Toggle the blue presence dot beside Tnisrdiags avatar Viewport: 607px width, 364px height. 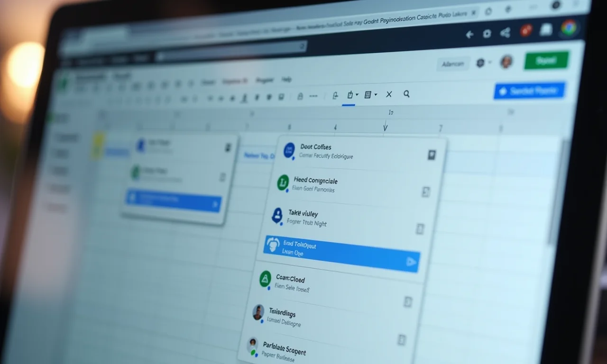point(262,321)
